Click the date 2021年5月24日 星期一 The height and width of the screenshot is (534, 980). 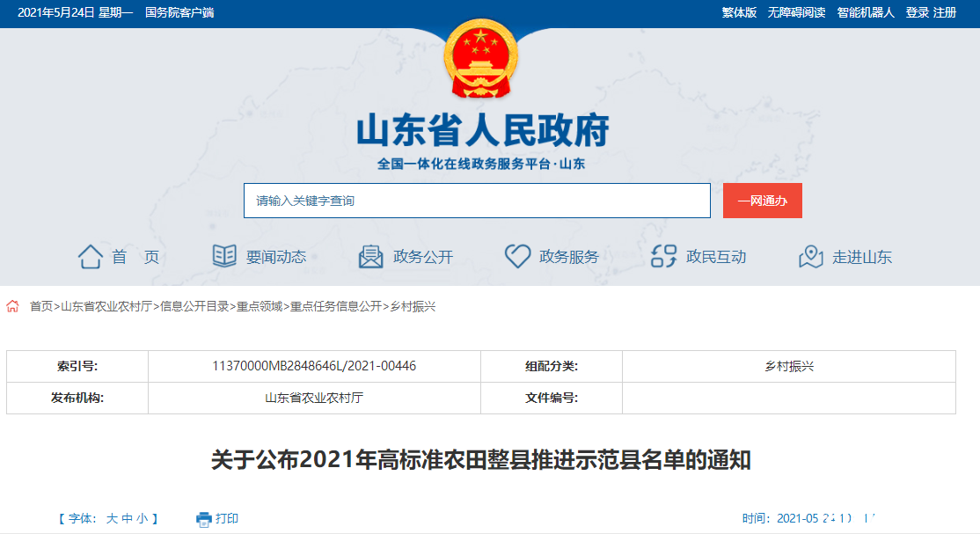pyautogui.click(x=75, y=12)
